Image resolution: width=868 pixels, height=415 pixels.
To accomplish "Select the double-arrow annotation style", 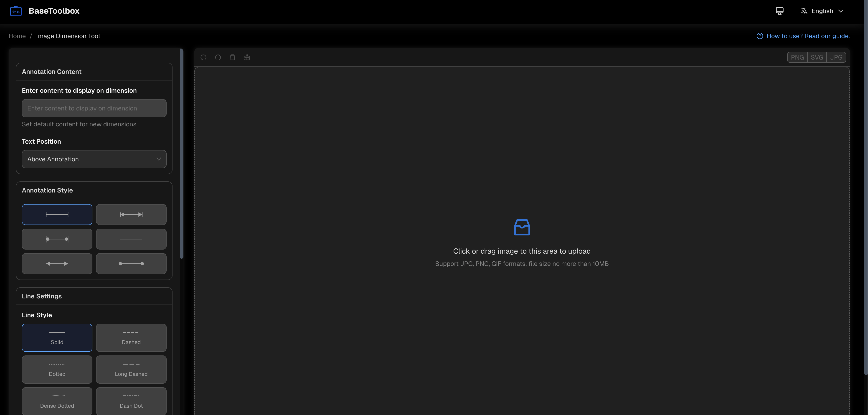I will coord(57,264).
